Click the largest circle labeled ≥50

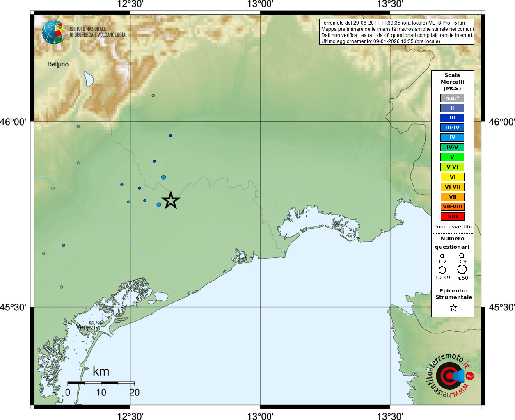[x=462, y=269]
